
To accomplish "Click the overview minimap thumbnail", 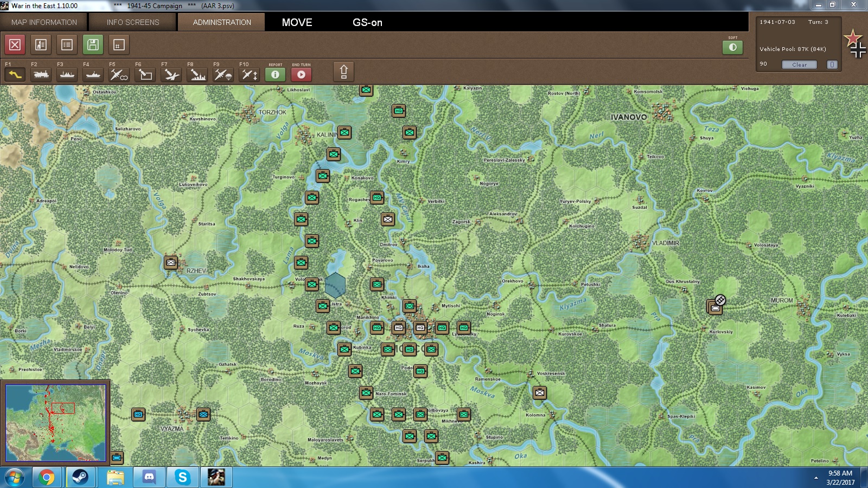I will [56, 423].
